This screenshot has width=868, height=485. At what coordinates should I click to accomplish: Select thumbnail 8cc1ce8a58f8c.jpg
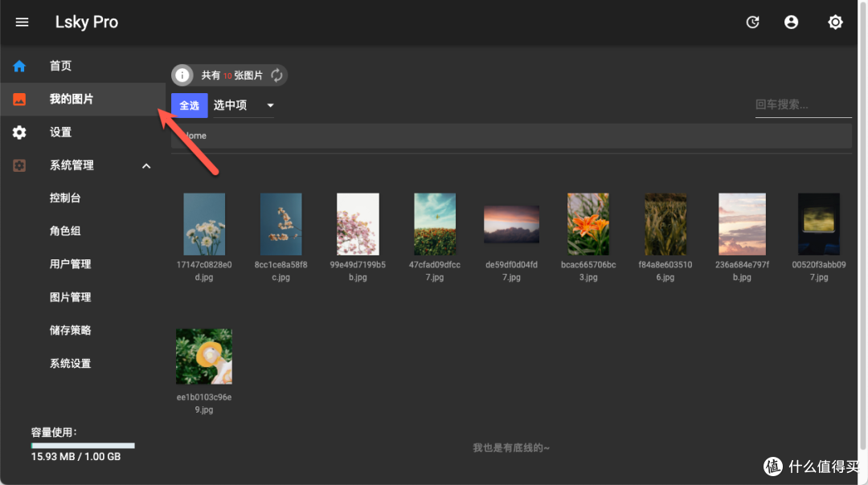point(280,224)
